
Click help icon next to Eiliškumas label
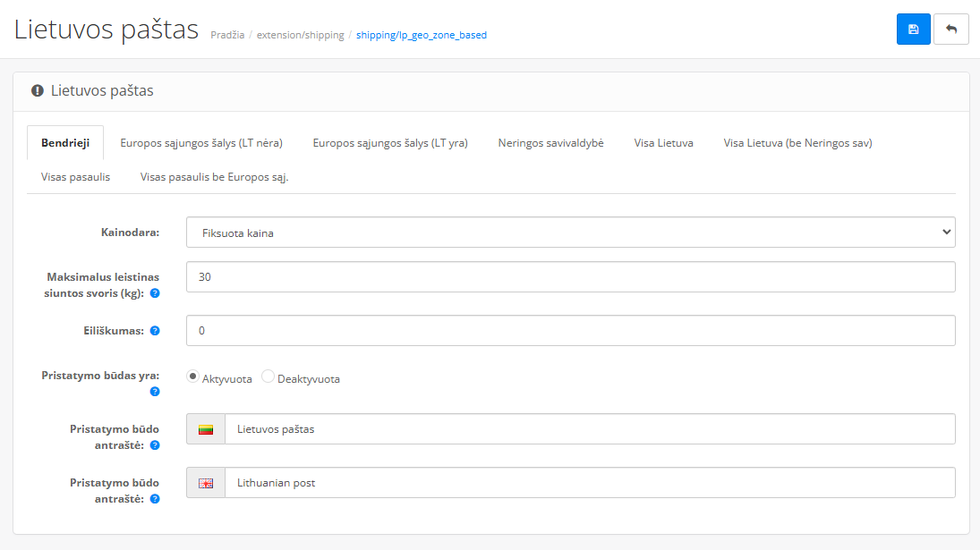[155, 331]
